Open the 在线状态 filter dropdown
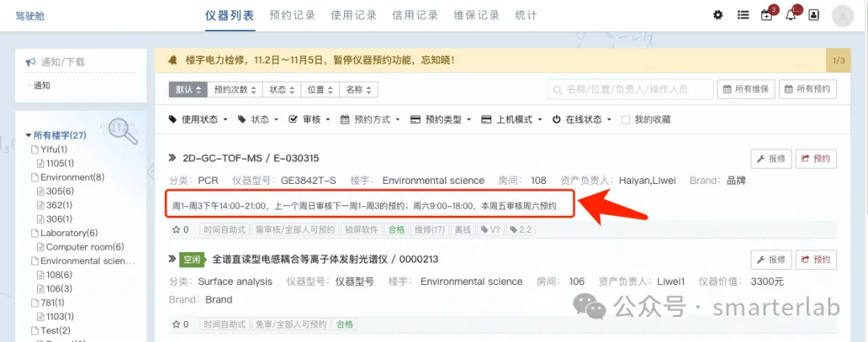Screen dimensions: 868x342 [582, 120]
